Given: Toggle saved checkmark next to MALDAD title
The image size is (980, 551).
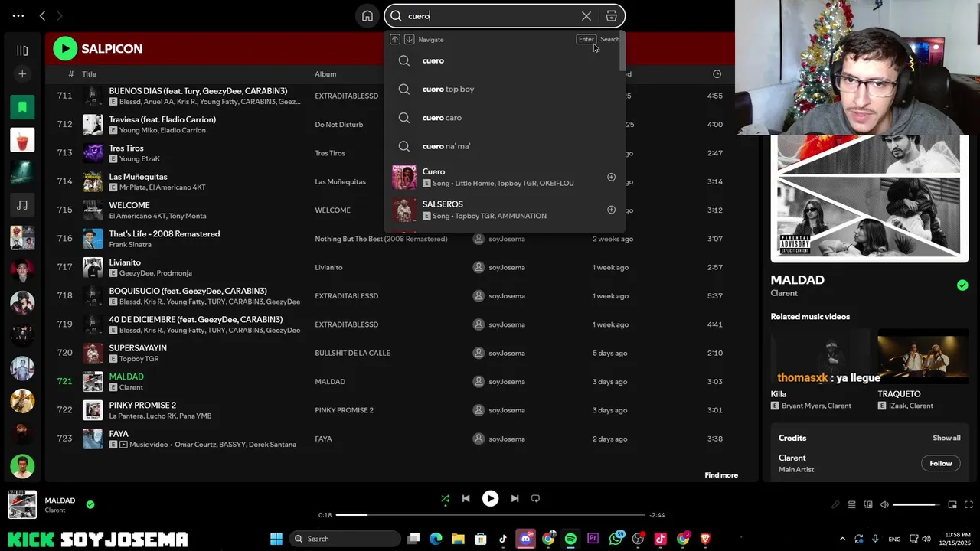Looking at the screenshot, I should pos(962,285).
